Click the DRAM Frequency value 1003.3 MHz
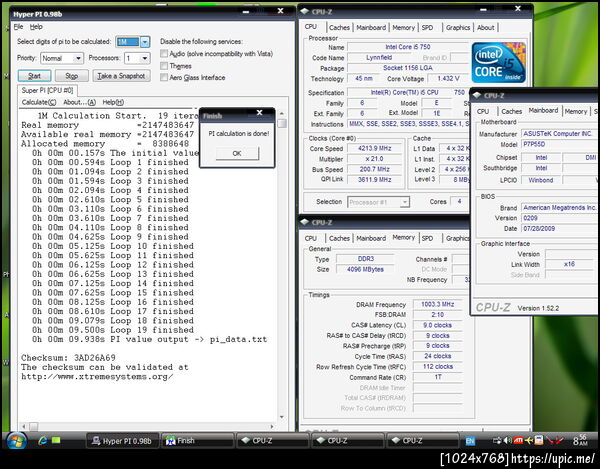The image size is (600, 469). [x=437, y=305]
